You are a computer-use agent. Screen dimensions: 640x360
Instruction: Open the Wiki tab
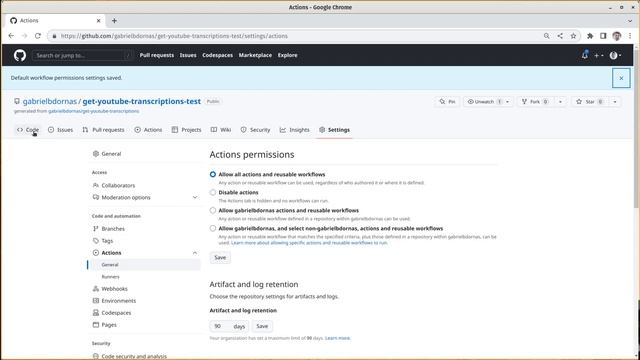[221, 130]
